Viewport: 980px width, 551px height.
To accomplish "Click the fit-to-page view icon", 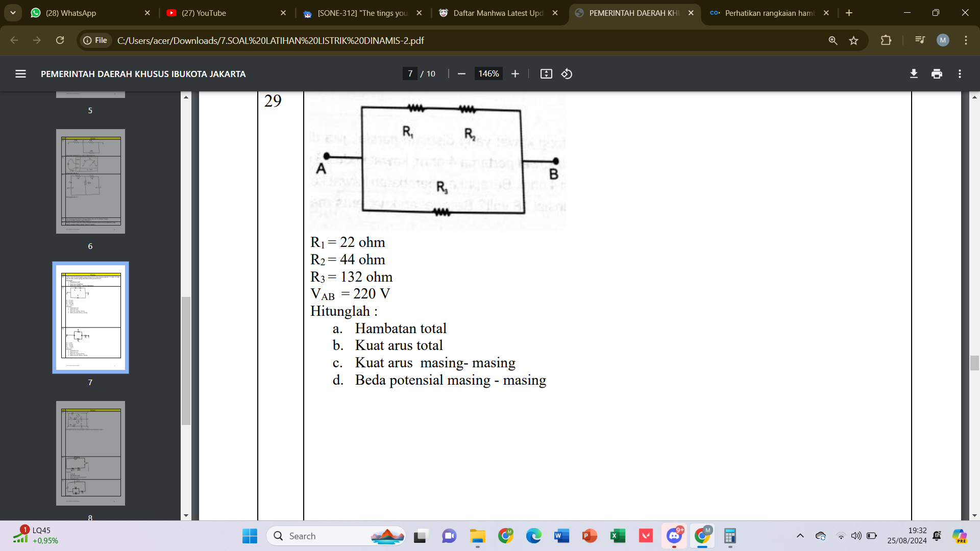I will (x=547, y=74).
